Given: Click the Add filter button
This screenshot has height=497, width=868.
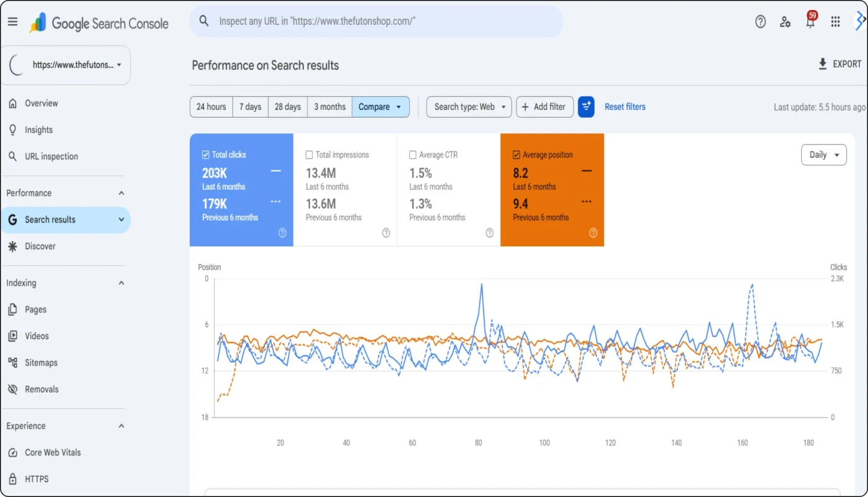Looking at the screenshot, I should coord(545,107).
